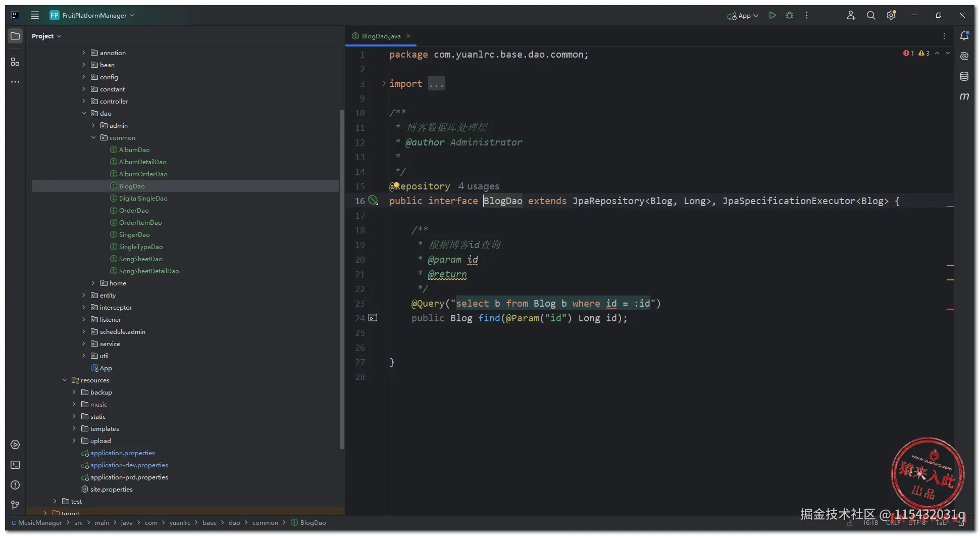
Task: Expand the admin package under dao
Action: pos(93,125)
